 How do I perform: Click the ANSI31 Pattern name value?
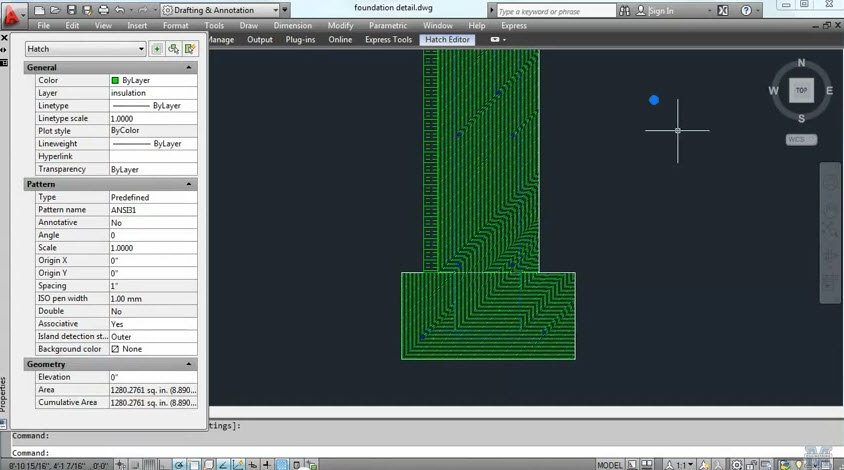(x=153, y=210)
